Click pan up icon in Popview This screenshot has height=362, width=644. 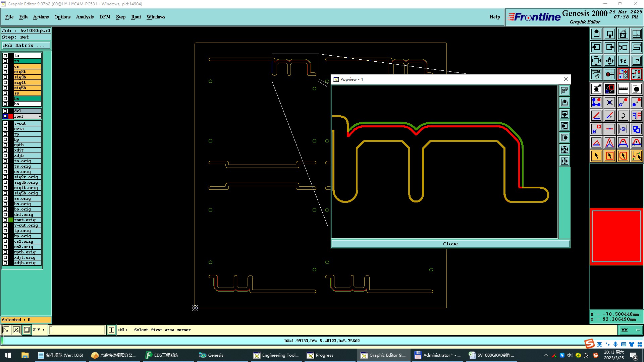point(565,103)
